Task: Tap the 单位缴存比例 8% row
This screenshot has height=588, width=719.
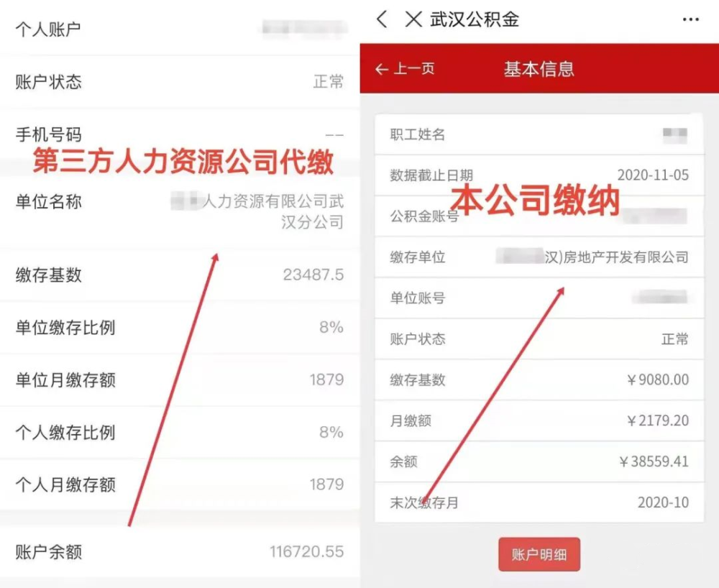Action: point(180,328)
